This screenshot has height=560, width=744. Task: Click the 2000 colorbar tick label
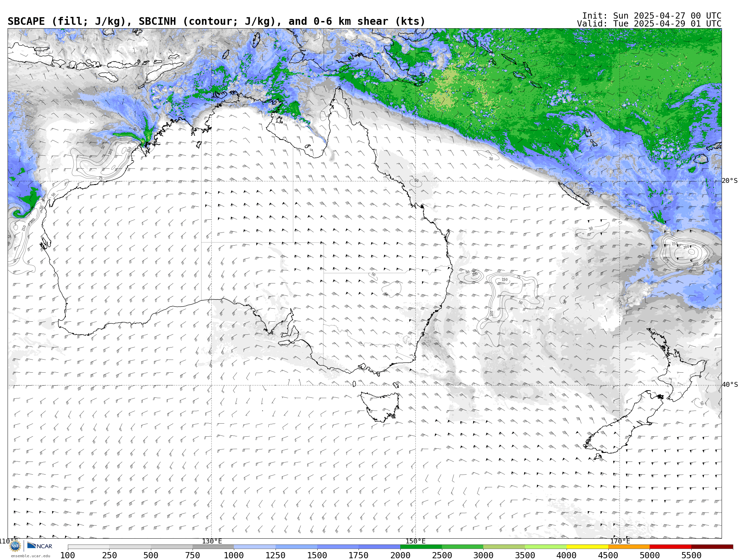[x=400, y=555]
